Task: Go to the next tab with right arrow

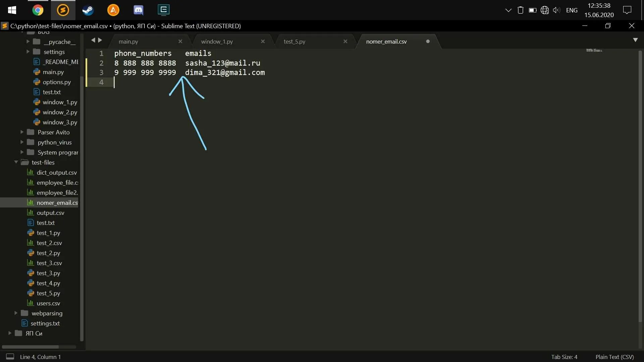Action: click(x=100, y=40)
